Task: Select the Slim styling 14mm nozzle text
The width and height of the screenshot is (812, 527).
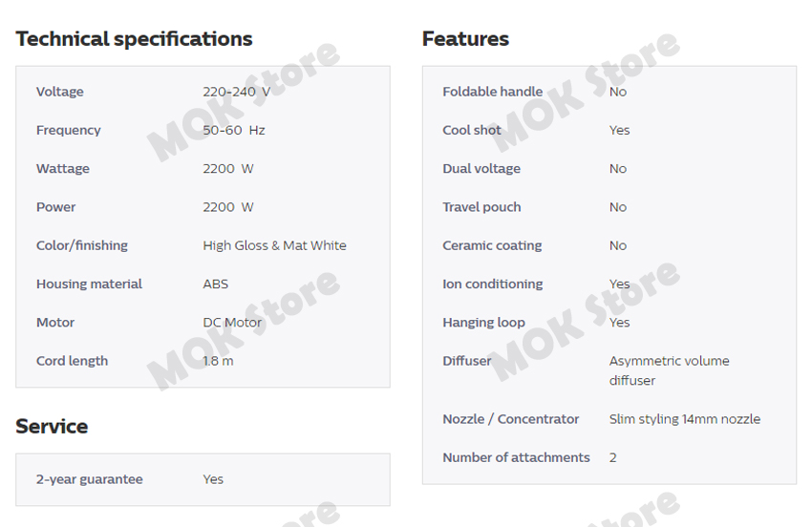Action: point(684,419)
